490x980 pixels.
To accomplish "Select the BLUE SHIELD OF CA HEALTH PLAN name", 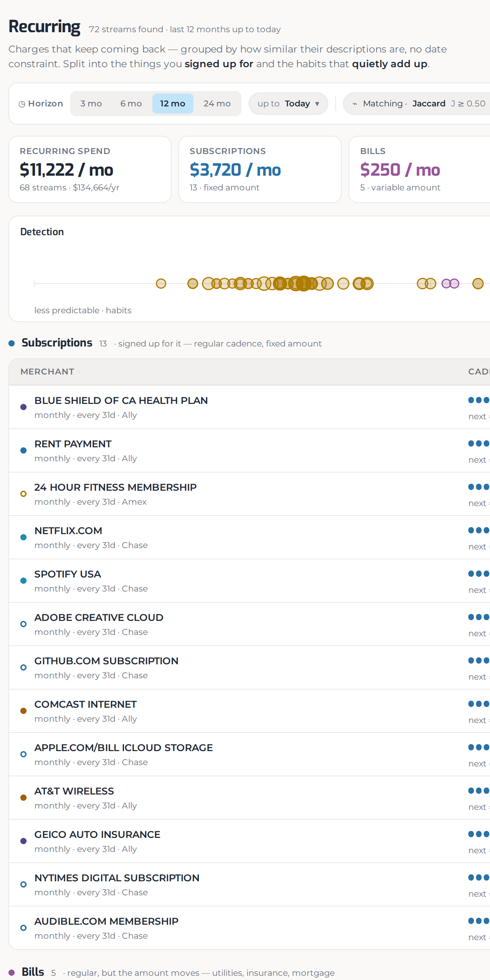I will coord(121,401).
